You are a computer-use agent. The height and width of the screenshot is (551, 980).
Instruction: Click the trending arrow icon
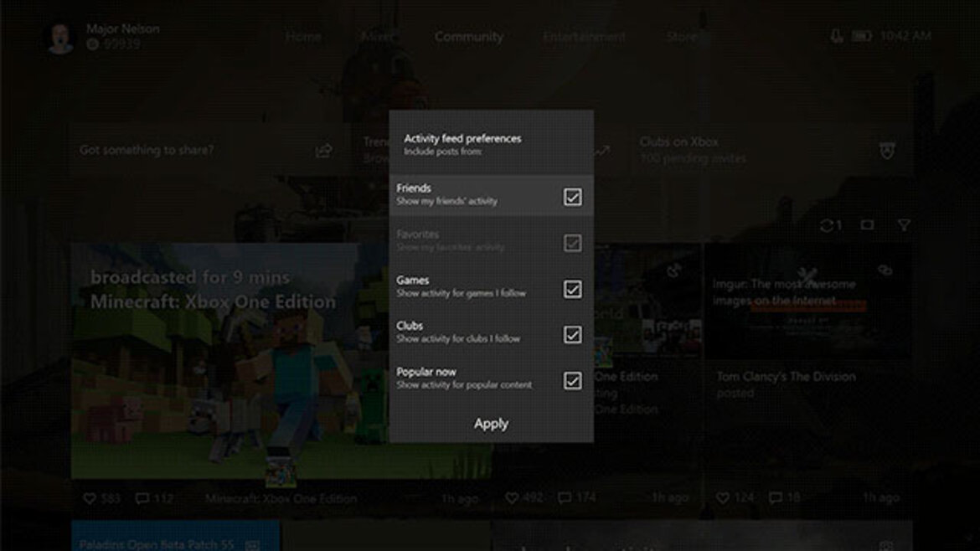[x=601, y=151]
